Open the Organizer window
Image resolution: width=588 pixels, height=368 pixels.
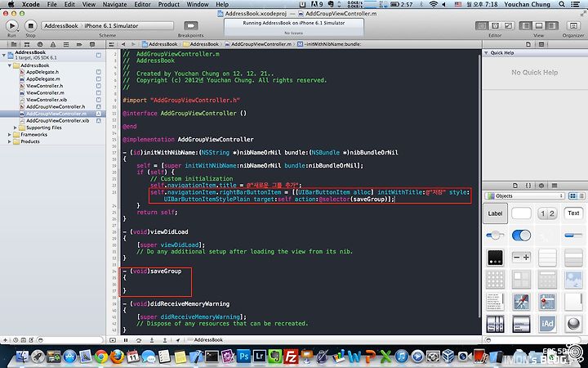573,25
